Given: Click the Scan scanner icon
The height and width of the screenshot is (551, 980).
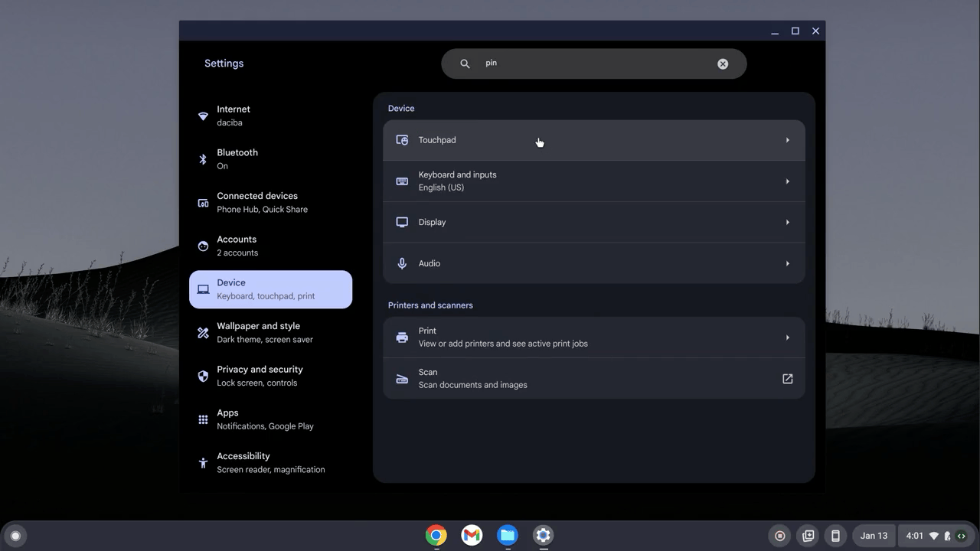Looking at the screenshot, I should (402, 378).
